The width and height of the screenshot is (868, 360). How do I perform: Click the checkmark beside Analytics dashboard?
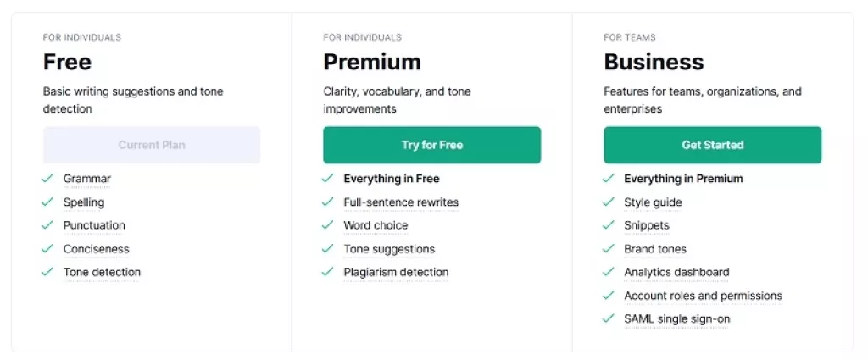(x=609, y=272)
